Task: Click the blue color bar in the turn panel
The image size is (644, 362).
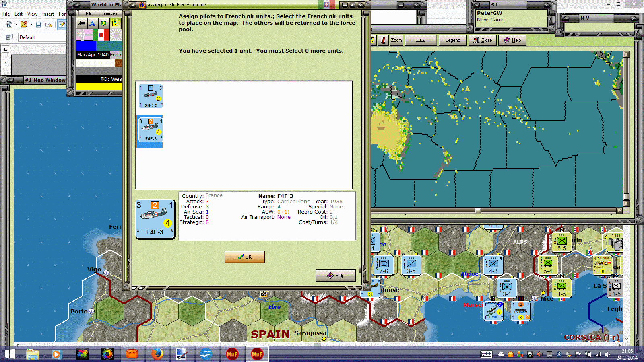Action: point(86,46)
